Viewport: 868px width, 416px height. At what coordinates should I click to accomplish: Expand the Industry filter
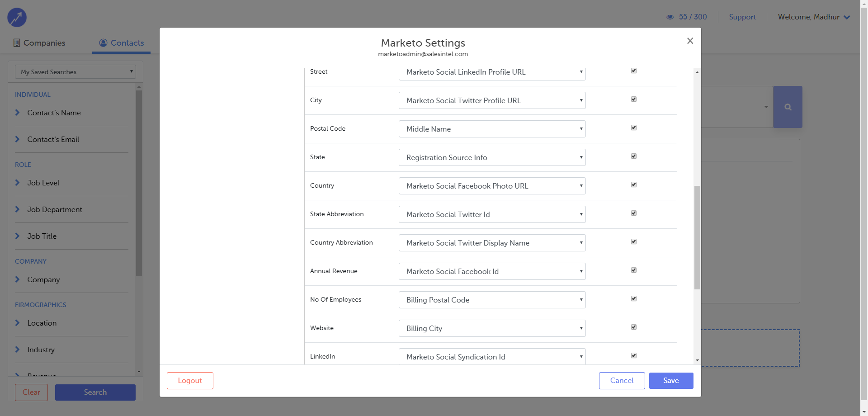[71, 350]
